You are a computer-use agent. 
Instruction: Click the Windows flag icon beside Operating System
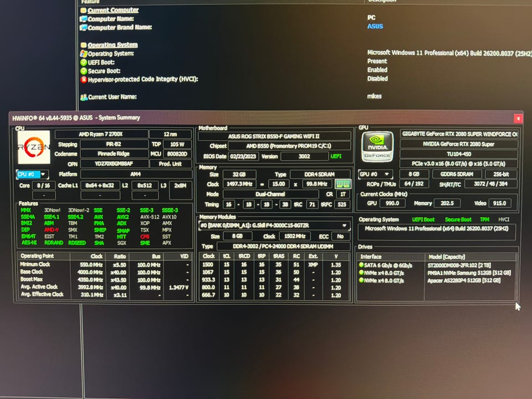[84, 54]
